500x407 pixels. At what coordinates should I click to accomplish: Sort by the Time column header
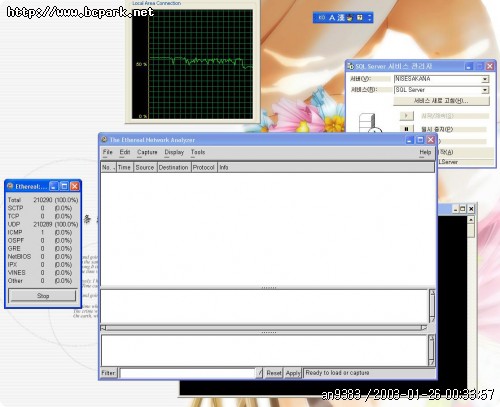(x=125, y=167)
